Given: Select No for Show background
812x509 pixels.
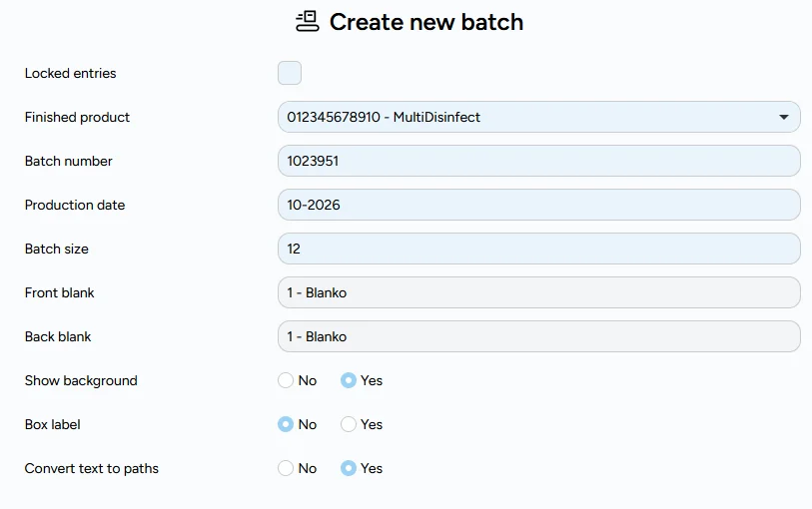Looking at the screenshot, I should [286, 380].
